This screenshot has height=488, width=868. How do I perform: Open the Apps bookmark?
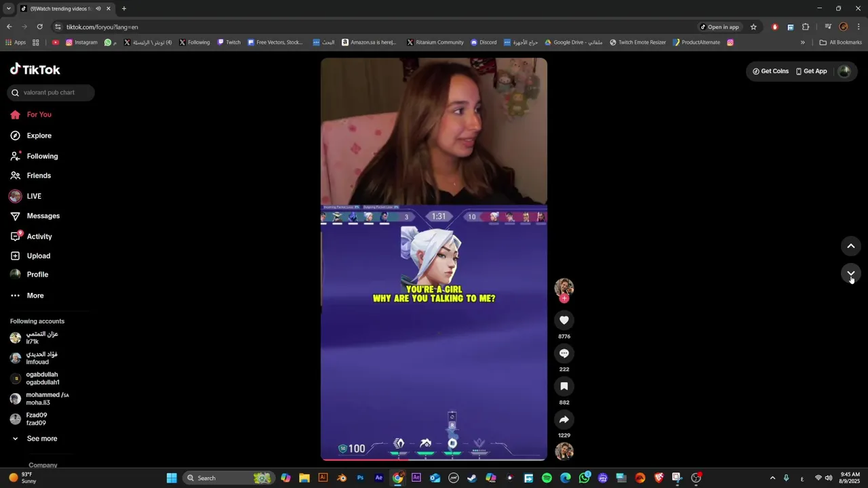pos(16,42)
